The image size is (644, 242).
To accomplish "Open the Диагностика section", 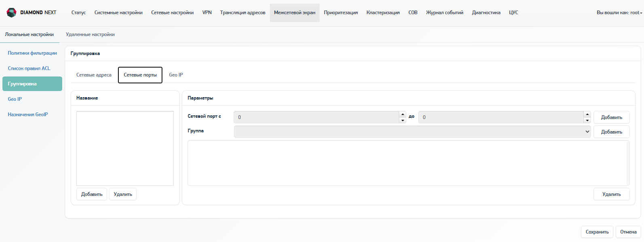I will click(486, 13).
